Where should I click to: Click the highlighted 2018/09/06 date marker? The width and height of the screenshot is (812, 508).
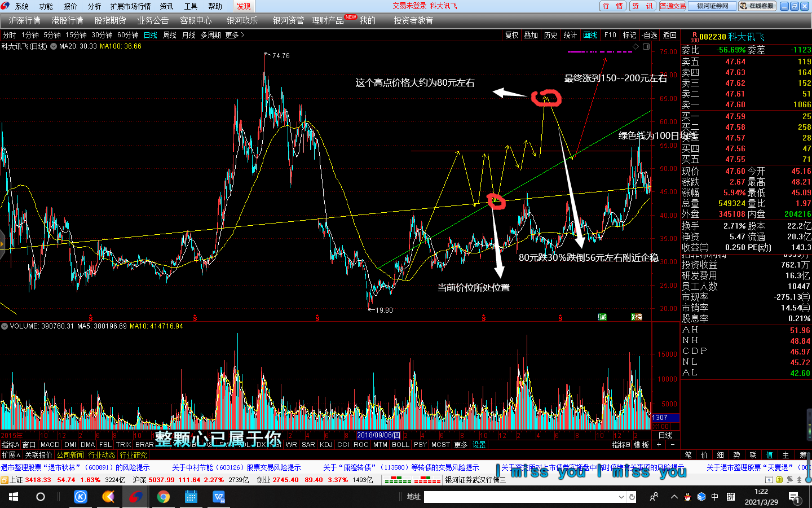pyautogui.click(x=378, y=435)
